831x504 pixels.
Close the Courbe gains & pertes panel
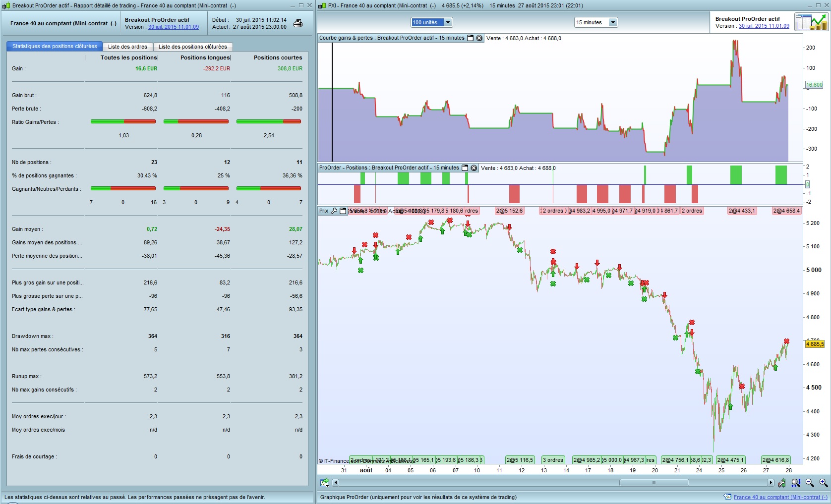[479, 38]
